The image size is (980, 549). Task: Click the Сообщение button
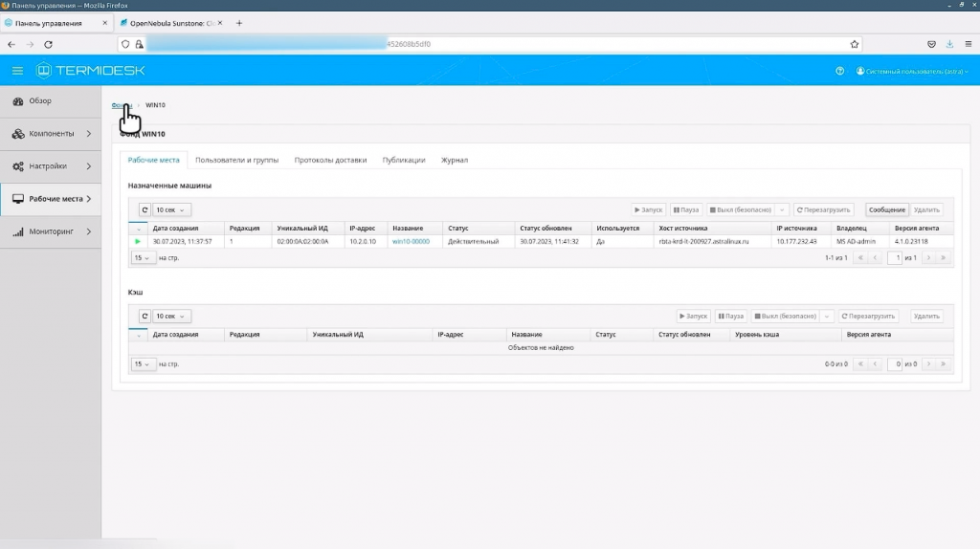[x=886, y=209]
